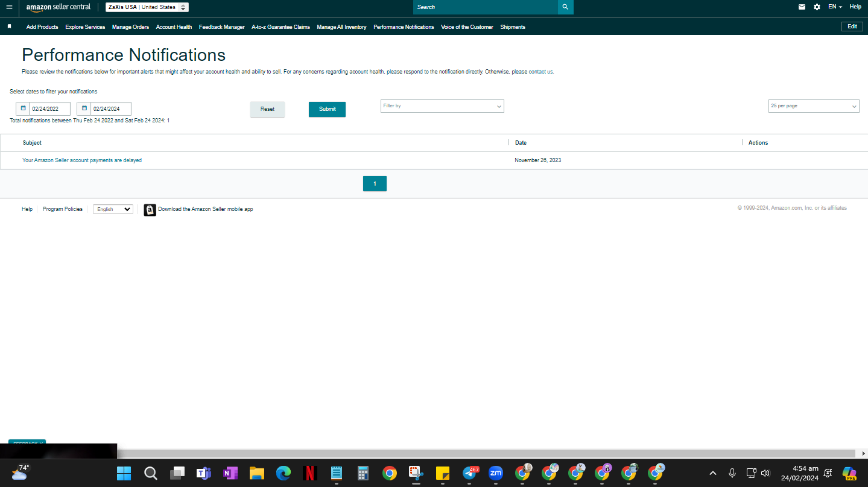
Task: Open Feedback Manager
Action: click(222, 27)
